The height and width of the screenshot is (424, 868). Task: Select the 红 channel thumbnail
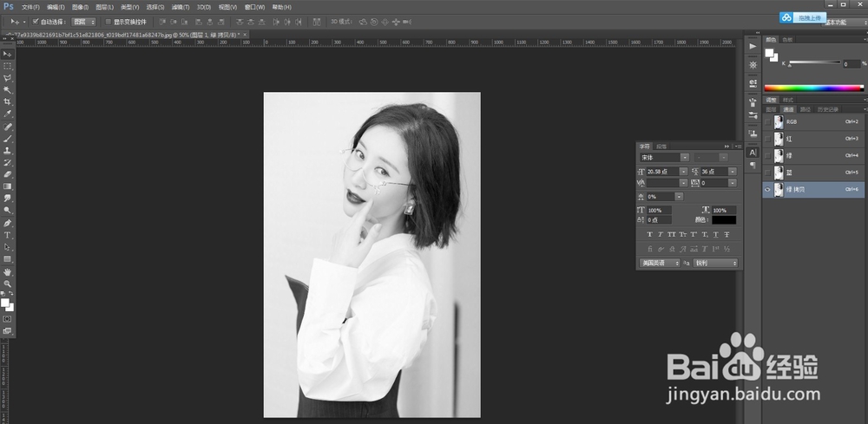tap(779, 139)
